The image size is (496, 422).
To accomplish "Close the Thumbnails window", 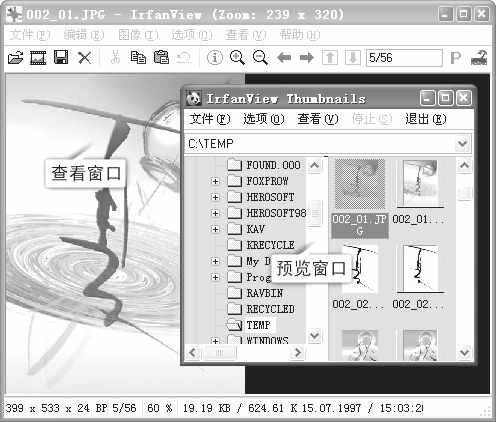I will click(464, 98).
